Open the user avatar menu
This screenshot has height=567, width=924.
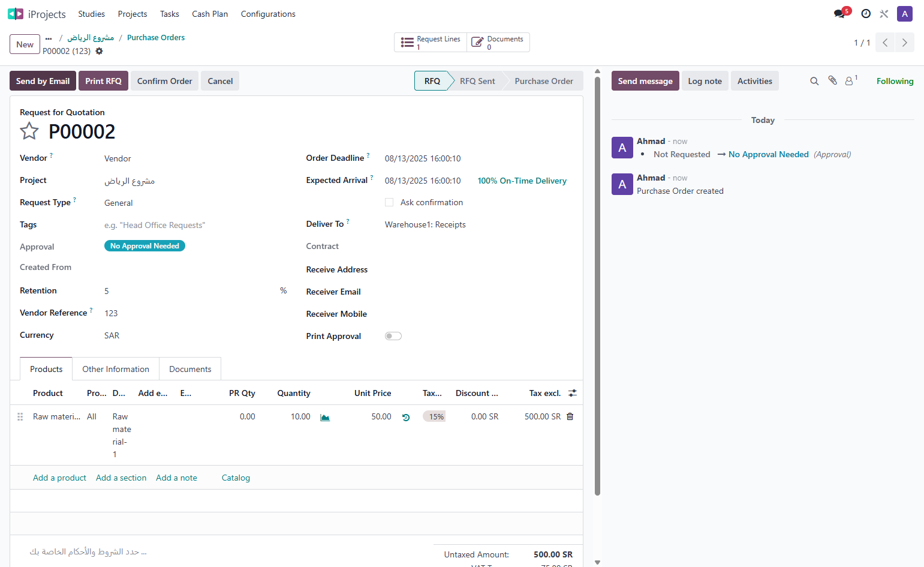coord(905,14)
